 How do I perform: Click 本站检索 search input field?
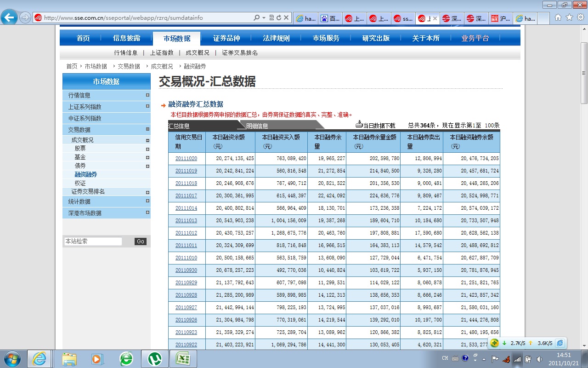tap(93, 241)
